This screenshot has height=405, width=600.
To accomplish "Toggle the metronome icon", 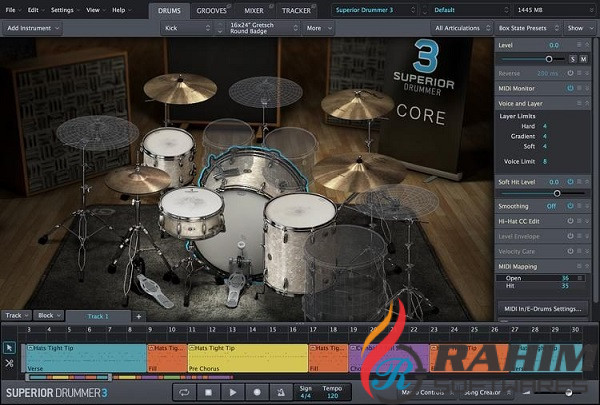I will tap(281, 392).
